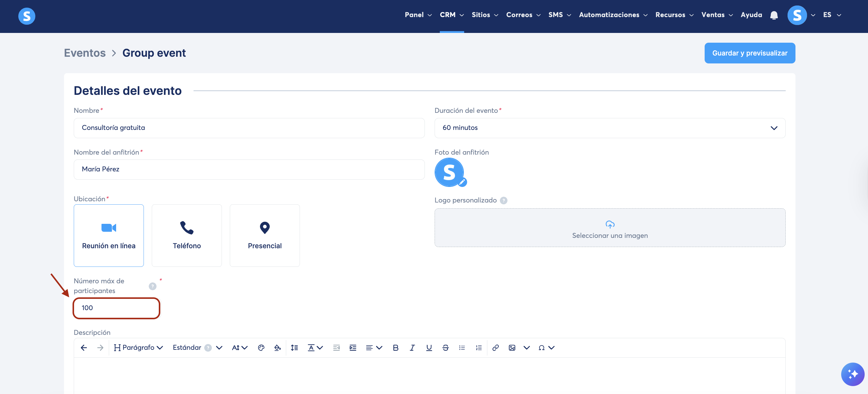Click the max participants number field
Image resolution: width=868 pixels, height=394 pixels.
click(116, 308)
